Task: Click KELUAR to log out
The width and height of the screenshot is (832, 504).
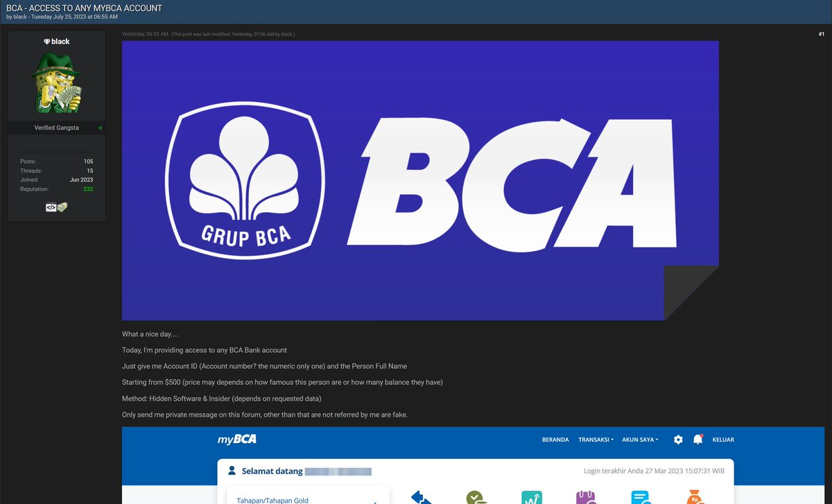Action: pyautogui.click(x=723, y=440)
